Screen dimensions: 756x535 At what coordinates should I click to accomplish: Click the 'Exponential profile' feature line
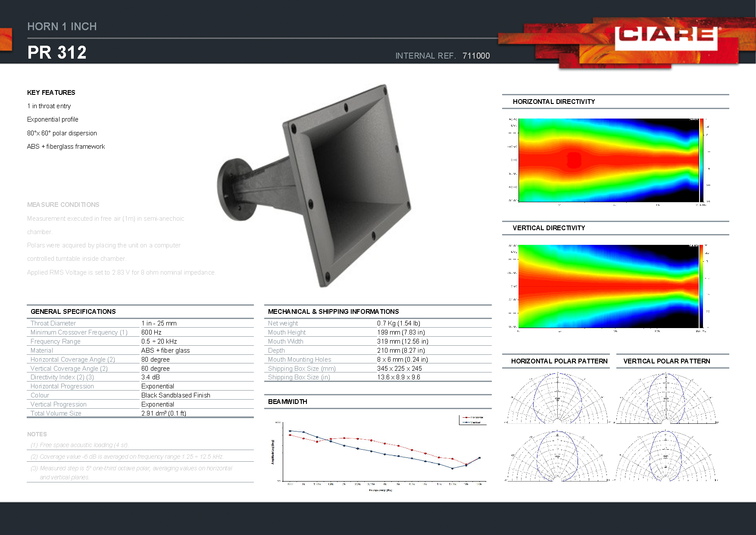point(53,119)
